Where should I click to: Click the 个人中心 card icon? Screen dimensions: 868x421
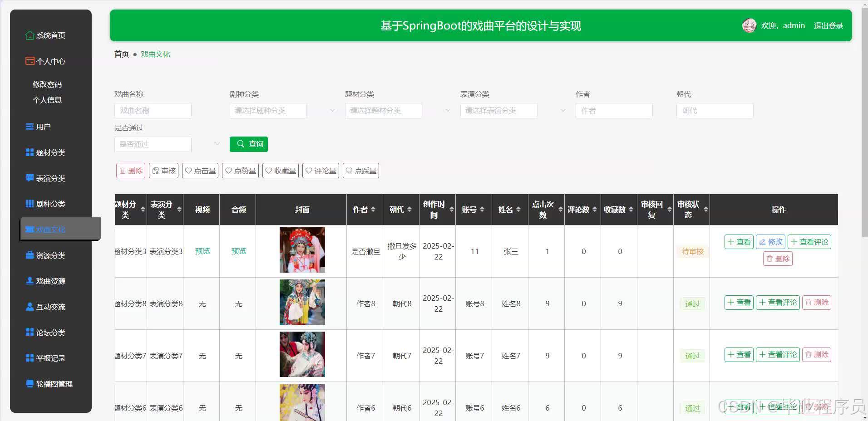(30, 61)
